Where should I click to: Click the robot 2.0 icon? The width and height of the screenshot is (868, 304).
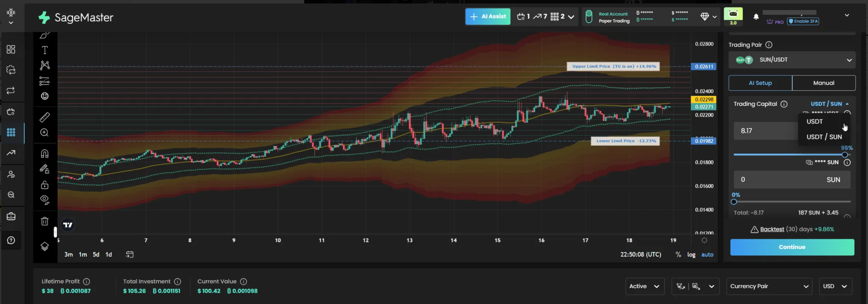point(733,17)
